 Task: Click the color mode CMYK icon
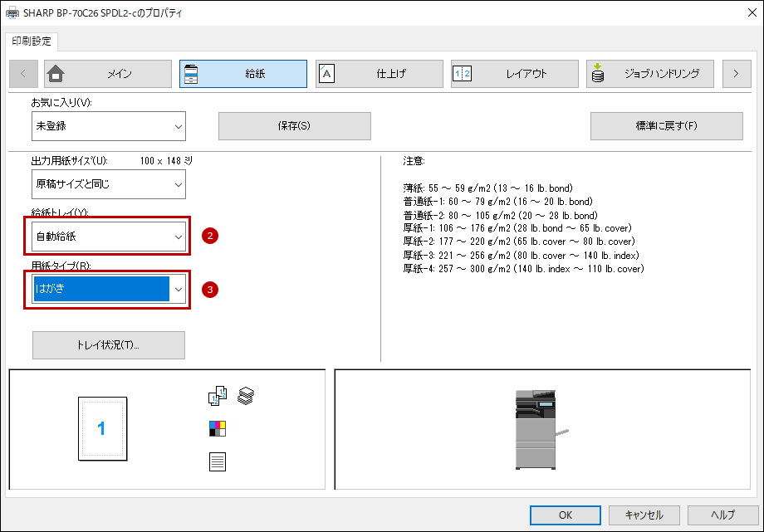218,429
